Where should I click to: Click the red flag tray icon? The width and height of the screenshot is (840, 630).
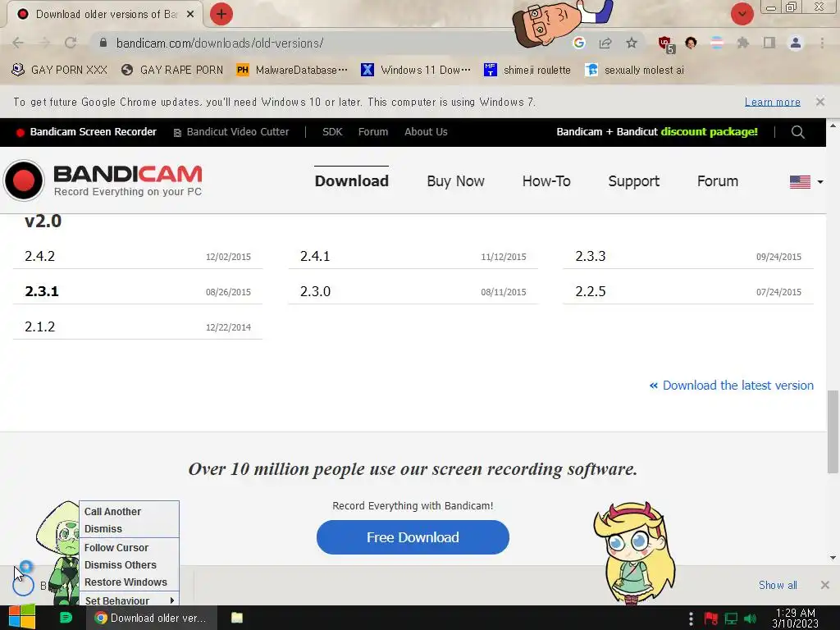pyautogui.click(x=711, y=619)
